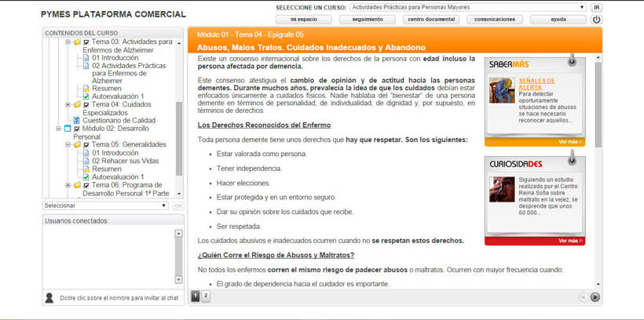Click the greyed OK button beside Seleccionar

(178, 206)
